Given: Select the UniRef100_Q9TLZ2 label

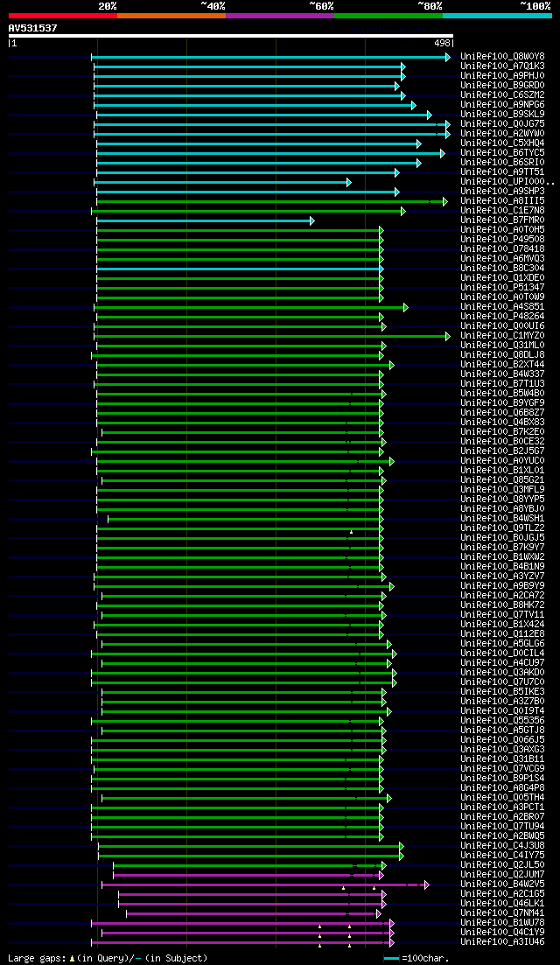Looking at the screenshot, I should [x=502, y=528].
